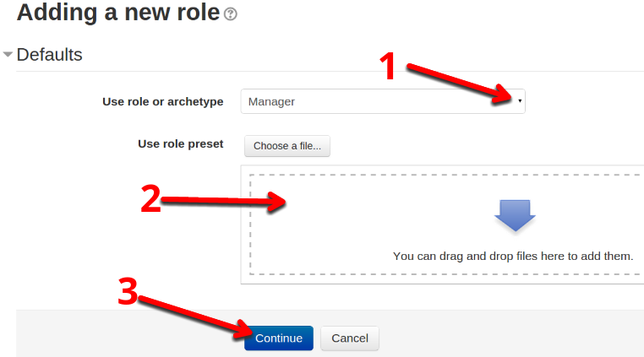Click the red number 3 annotation

click(127, 292)
